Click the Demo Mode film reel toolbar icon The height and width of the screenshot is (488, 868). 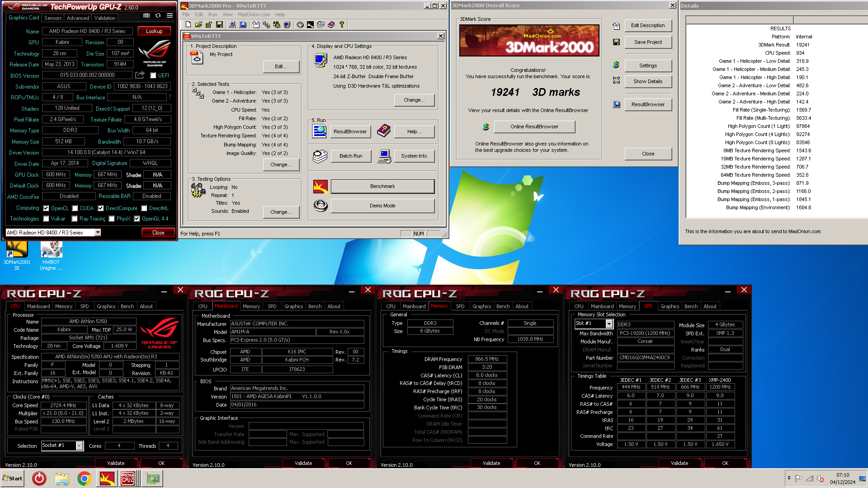pyautogui.click(x=300, y=24)
